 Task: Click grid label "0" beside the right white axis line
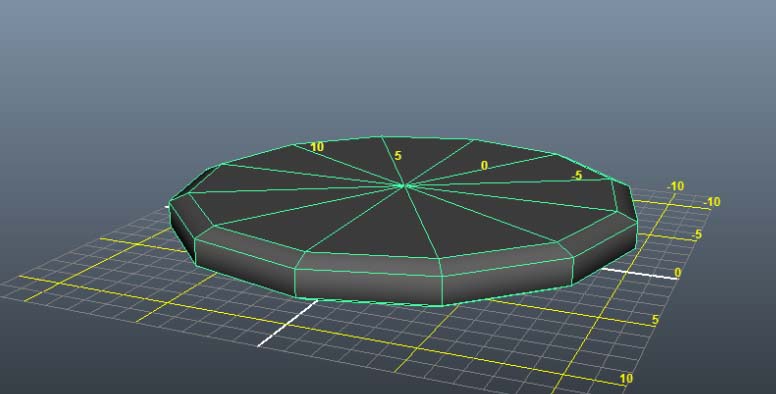678,273
